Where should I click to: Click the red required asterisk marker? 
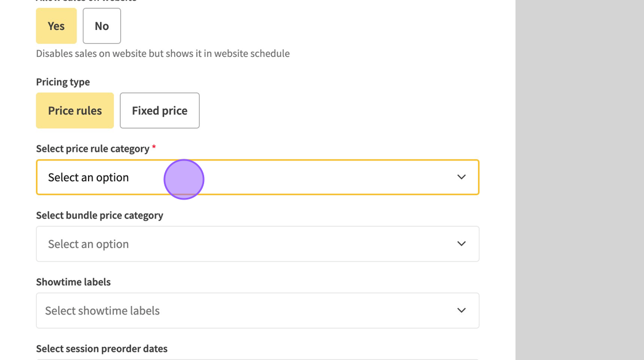[154, 148]
